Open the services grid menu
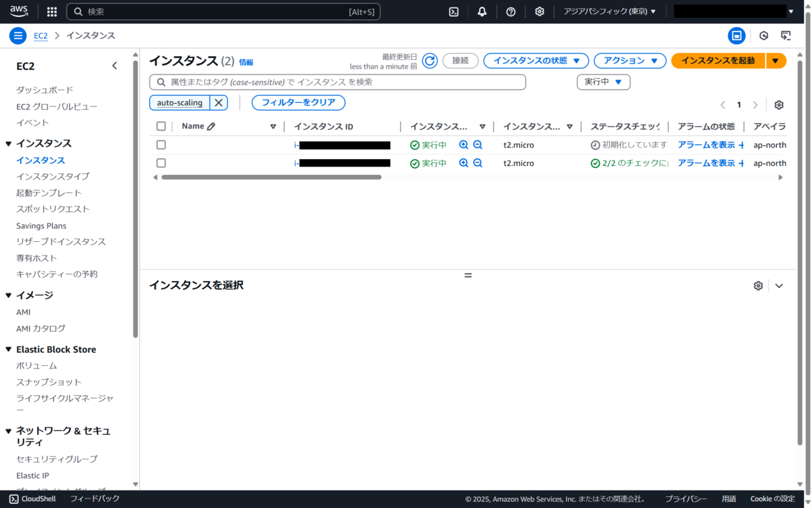 click(x=51, y=12)
